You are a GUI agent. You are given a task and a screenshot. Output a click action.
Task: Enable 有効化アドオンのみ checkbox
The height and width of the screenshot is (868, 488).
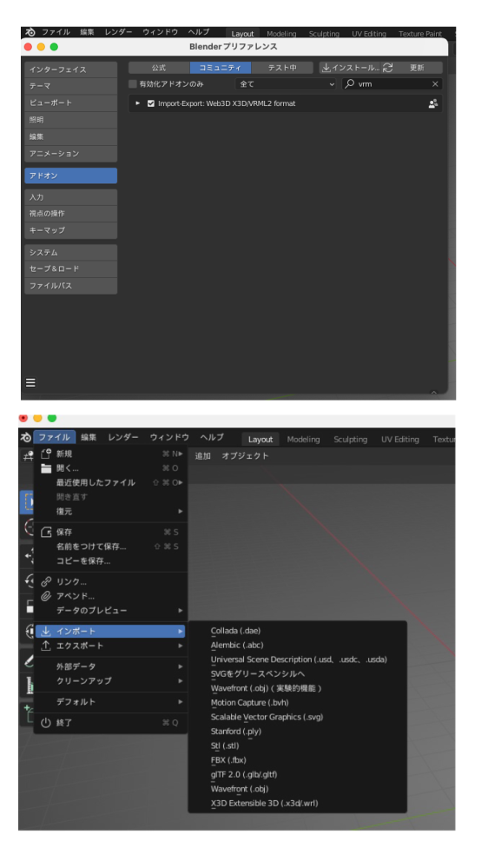[x=133, y=84]
